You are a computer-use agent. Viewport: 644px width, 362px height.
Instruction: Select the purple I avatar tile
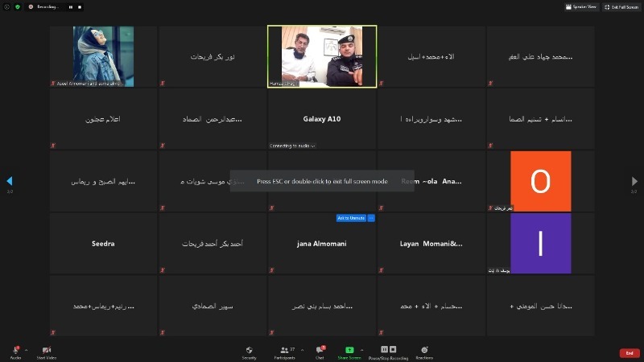click(x=540, y=244)
